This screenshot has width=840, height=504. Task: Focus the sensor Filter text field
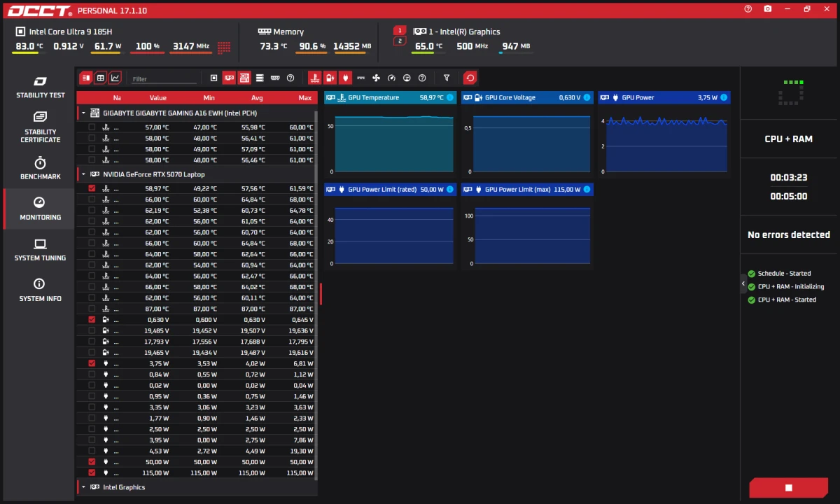[x=164, y=79]
